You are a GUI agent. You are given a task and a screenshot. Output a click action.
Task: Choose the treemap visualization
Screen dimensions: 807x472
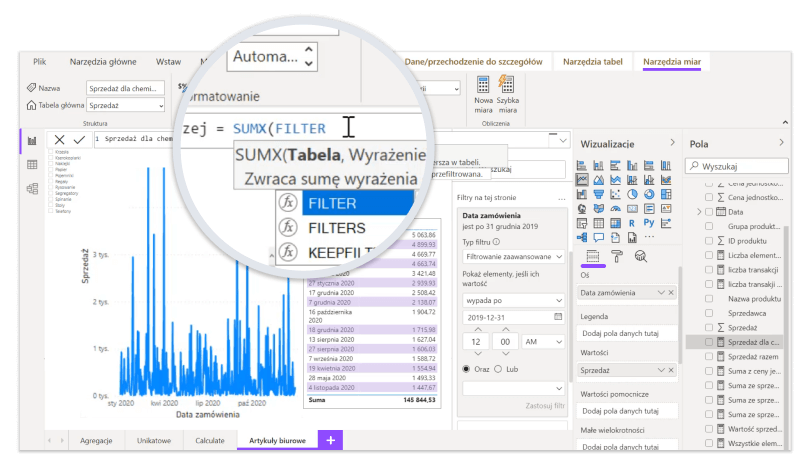tap(666, 195)
